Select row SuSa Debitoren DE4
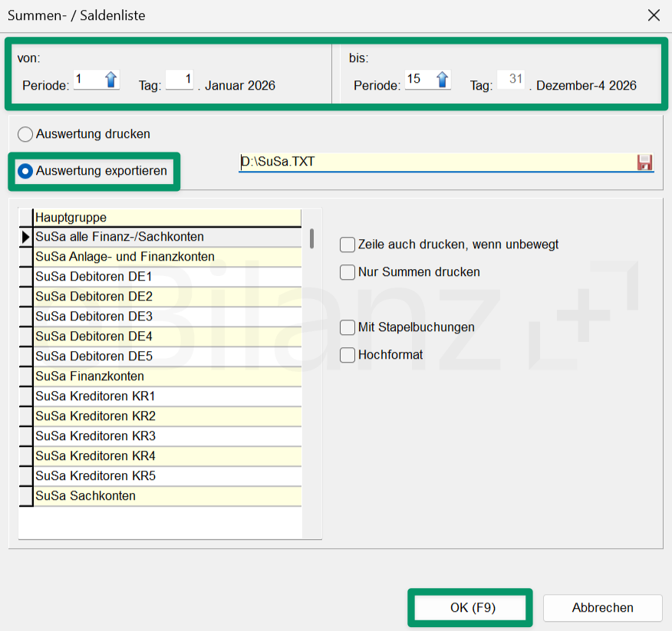 (167, 337)
